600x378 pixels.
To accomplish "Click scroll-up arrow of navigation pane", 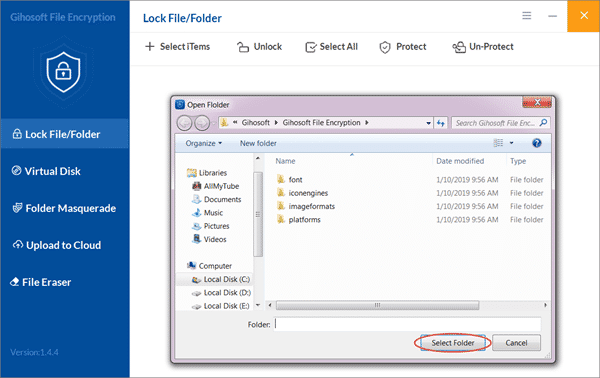I will coord(258,158).
